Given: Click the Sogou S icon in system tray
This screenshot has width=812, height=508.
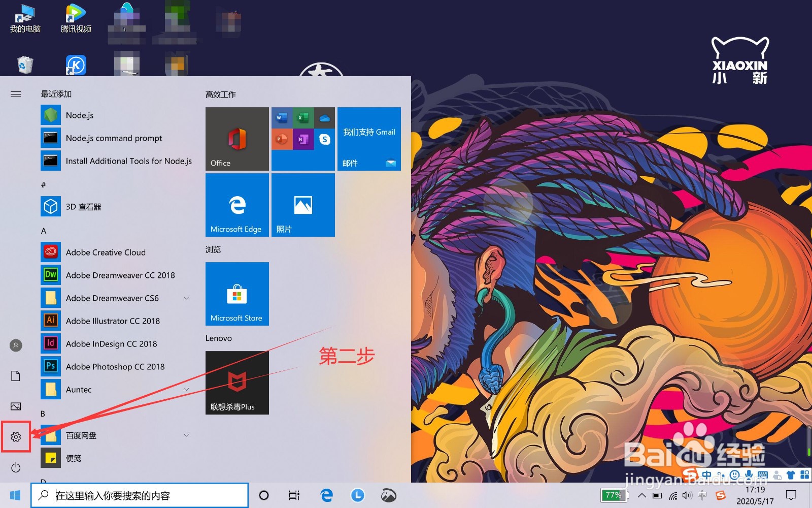Looking at the screenshot, I should (720, 496).
